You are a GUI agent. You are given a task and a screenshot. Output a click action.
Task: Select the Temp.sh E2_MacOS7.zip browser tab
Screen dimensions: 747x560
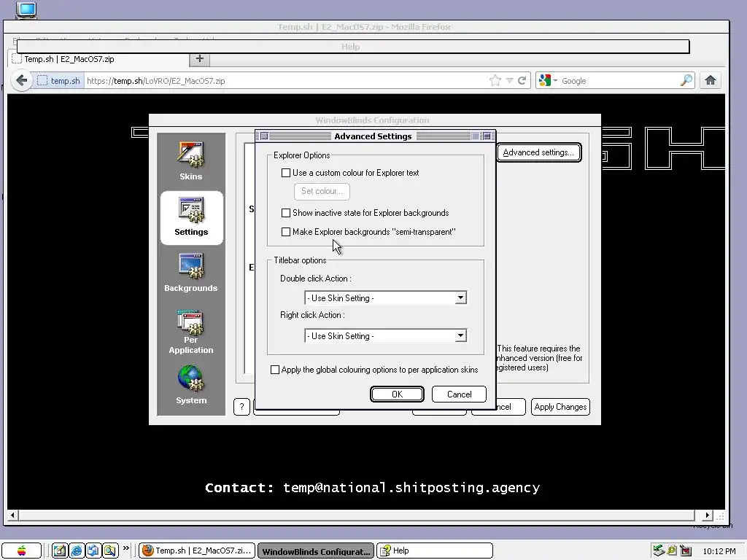tap(99, 59)
